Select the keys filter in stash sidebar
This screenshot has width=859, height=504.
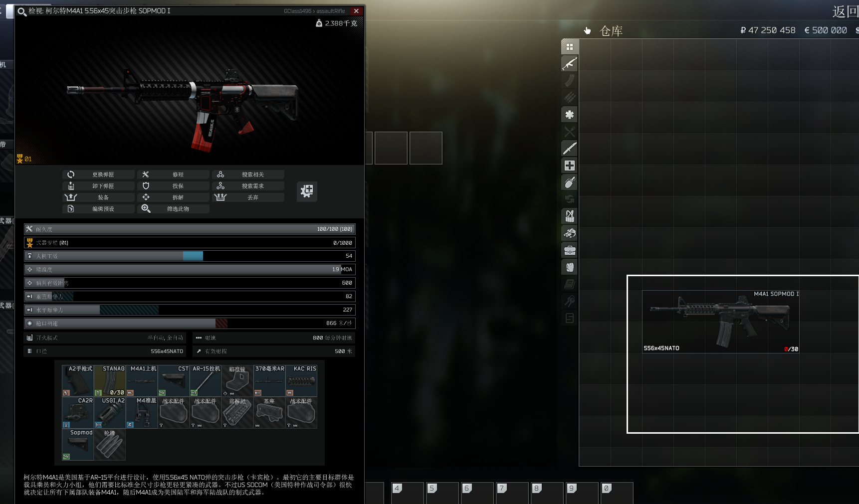tap(570, 301)
